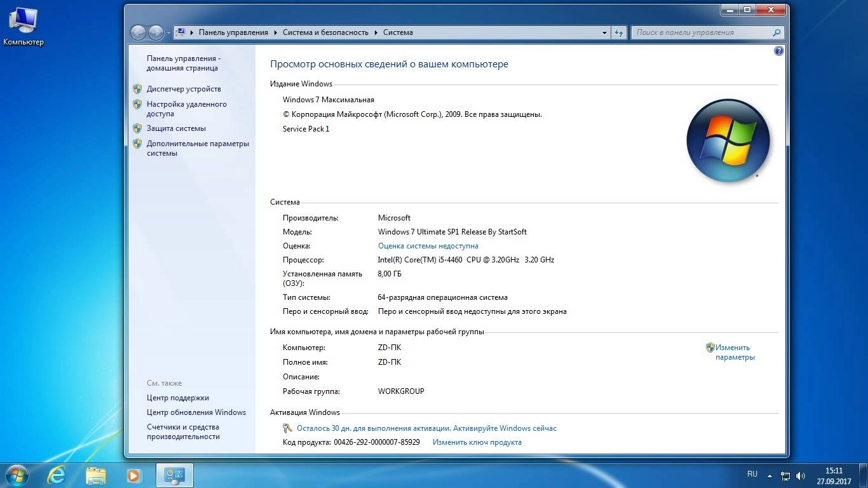The width and height of the screenshot is (868, 488).
Task: Click model text 'Windows 7 Ultimate SP1 Release By StartSoft'
Action: (452, 232)
